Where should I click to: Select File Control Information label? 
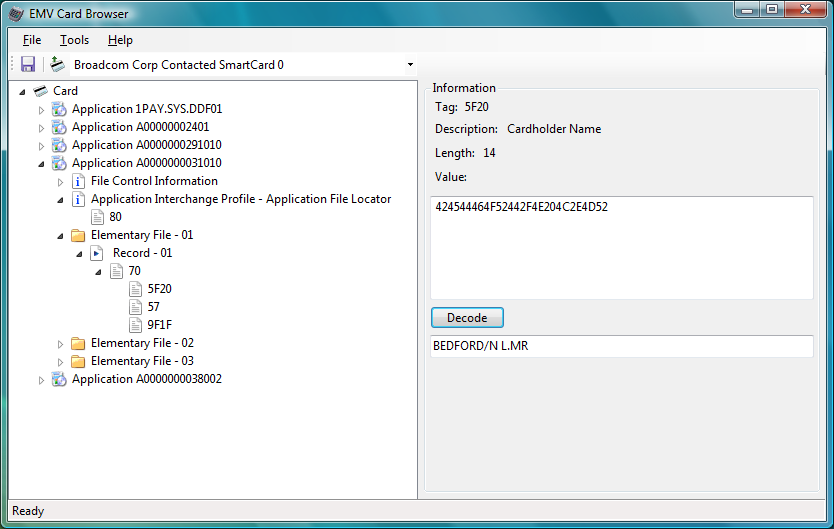(x=154, y=181)
